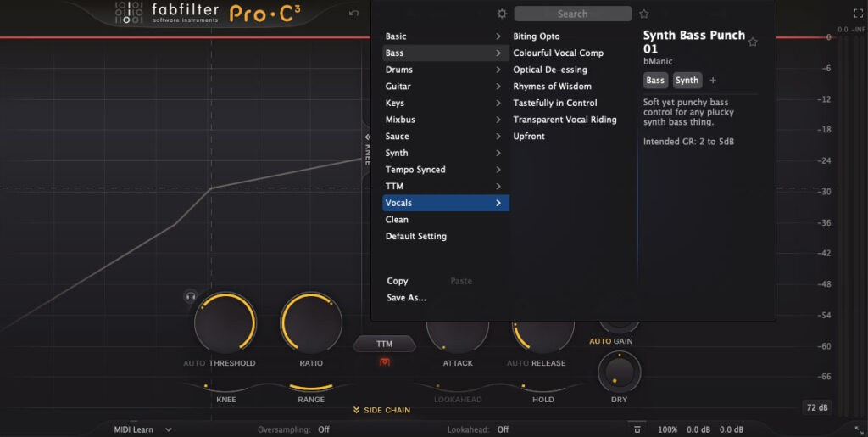Toggle AUTO threshold

[194, 363]
